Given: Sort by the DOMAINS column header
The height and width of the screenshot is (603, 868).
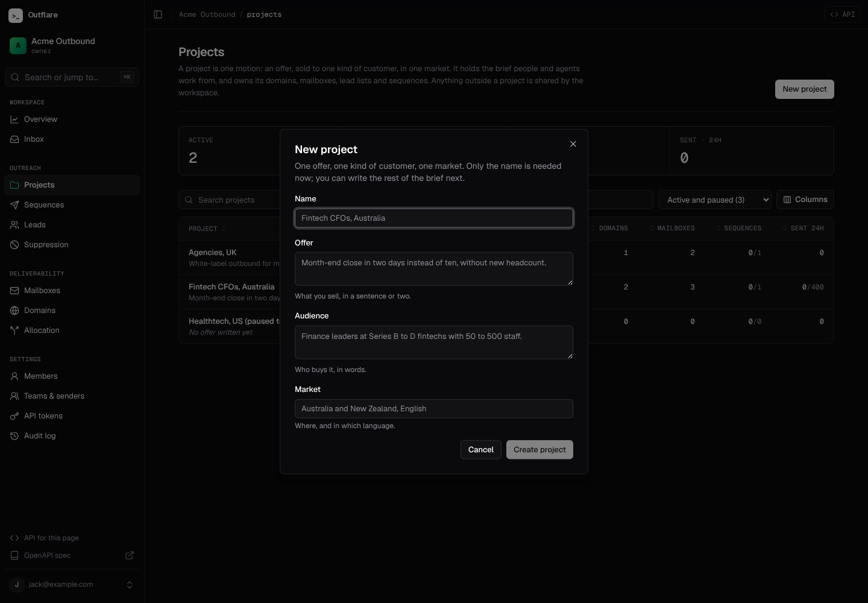Looking at the screenshot, I should [609, 229].
